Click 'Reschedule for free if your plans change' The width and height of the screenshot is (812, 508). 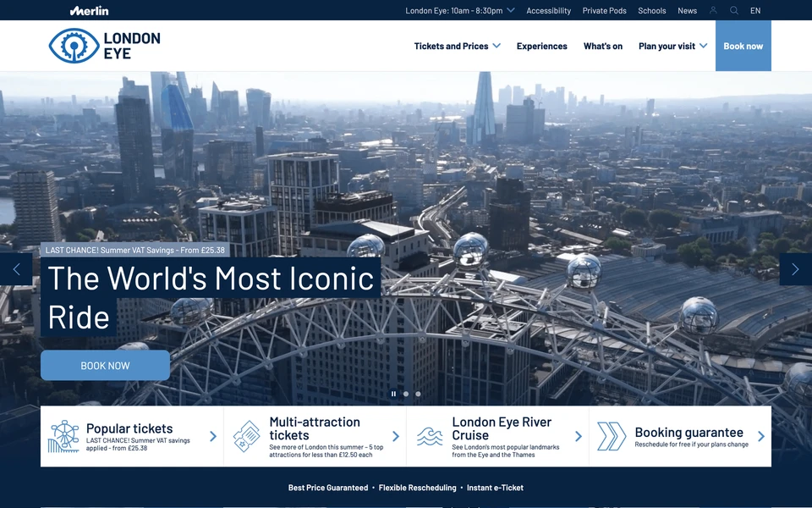tap(691, 444)
